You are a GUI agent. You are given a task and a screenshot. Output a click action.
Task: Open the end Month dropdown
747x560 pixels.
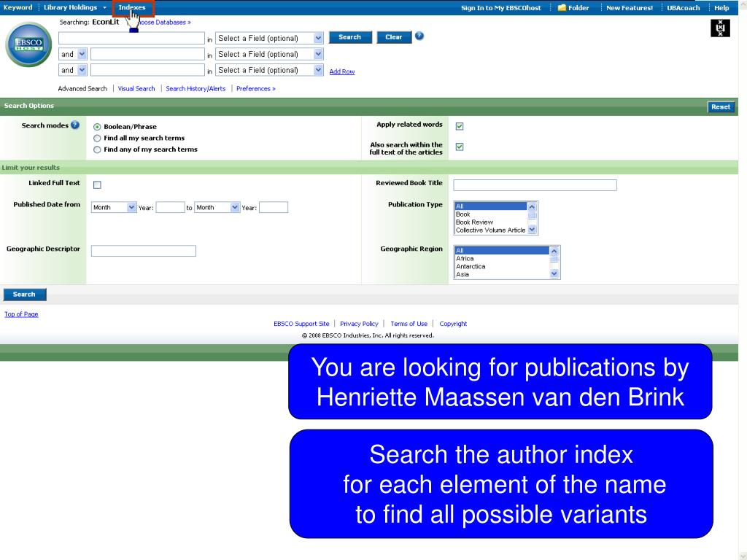217,207
